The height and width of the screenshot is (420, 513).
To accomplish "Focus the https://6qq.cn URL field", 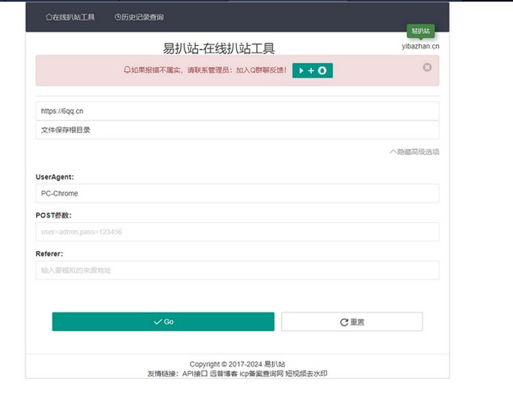I will 238,111.
